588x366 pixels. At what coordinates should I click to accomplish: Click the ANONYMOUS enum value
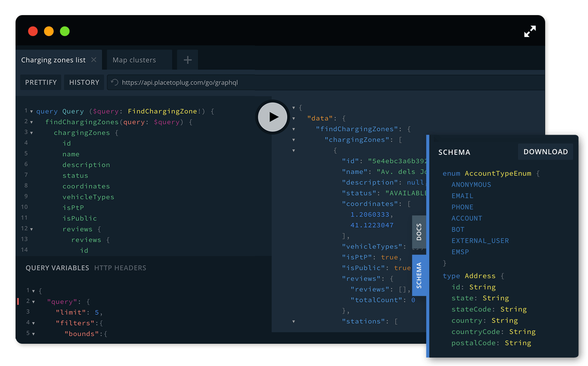pyautogui.click(x=471, y=185)
